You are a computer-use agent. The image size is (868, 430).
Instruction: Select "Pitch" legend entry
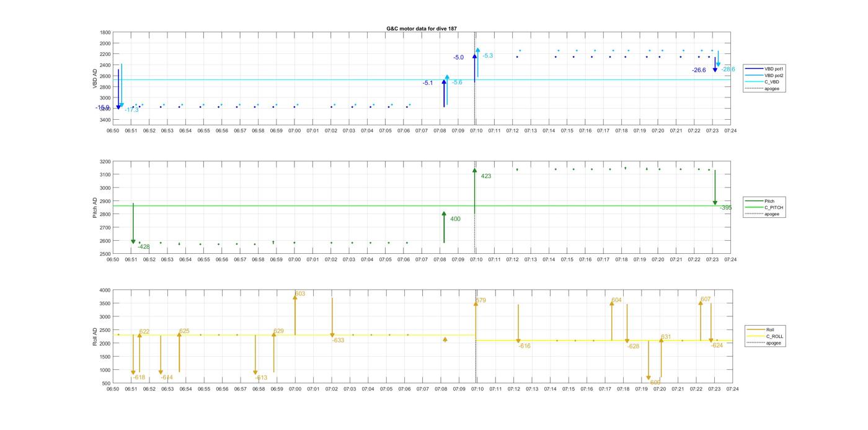click(769, 201)
